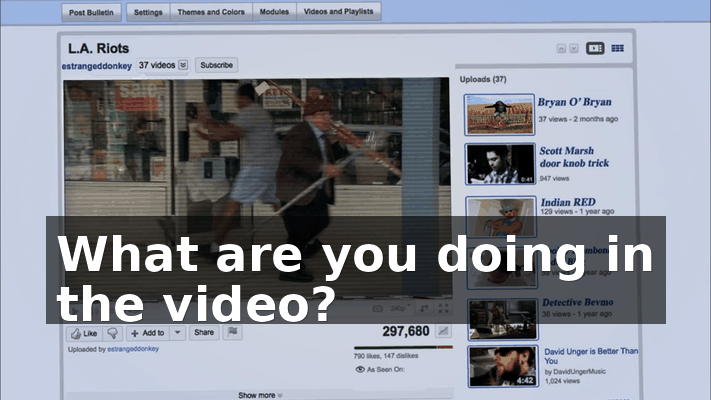Screen dimensions: 711x400
Task: Open the estrangeddonkey channel link
Action: pos(97,66)
